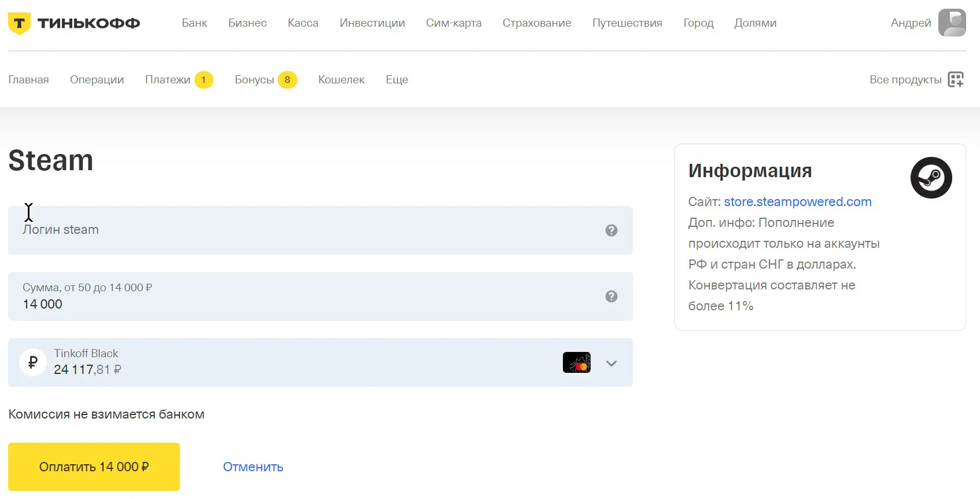
Task: Click the Все продукты grid icon
Action: tap(956, 80)
